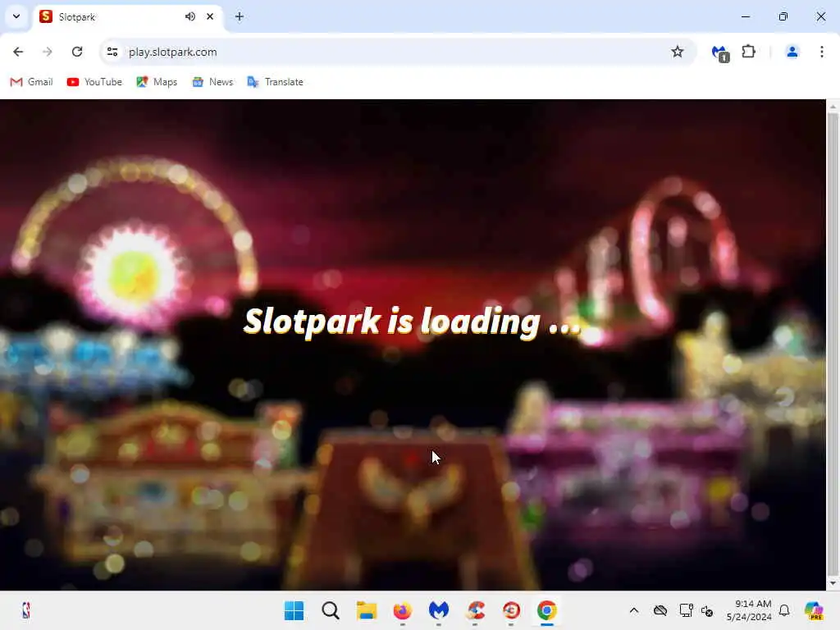Open the Maps bookmark

pyautogui.click(x=157, y=82)
